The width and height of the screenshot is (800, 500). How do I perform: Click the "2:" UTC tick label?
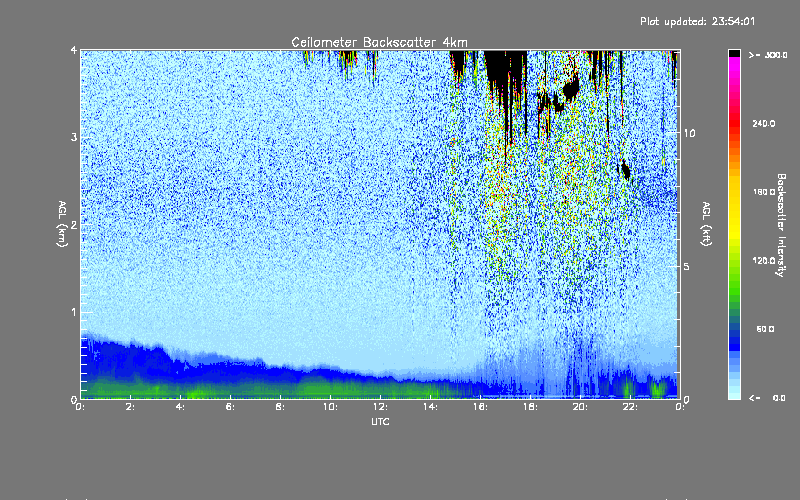[x=131, y=407]
